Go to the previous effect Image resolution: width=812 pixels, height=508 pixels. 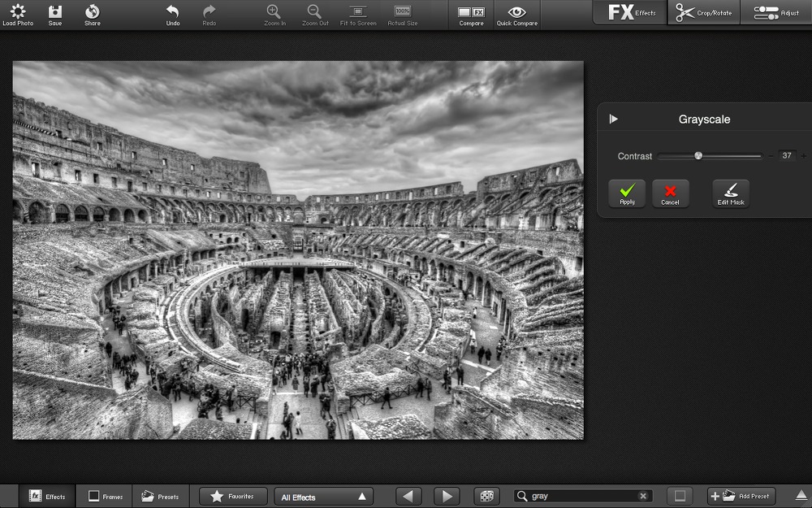(x=408, y=496)
